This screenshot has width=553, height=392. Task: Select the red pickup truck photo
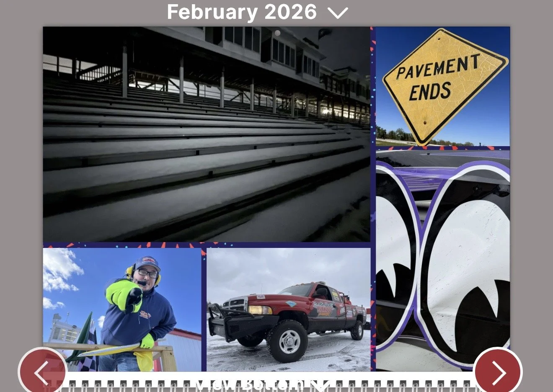click(x=289, y=309)
